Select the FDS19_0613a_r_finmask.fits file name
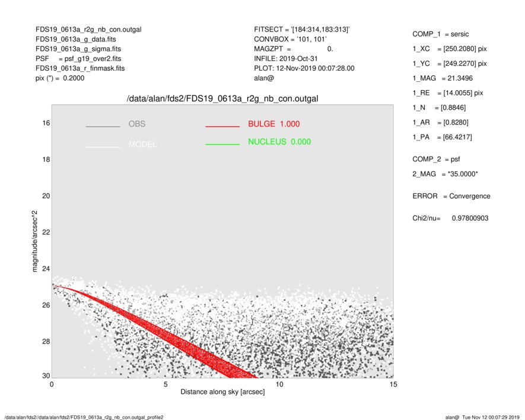 coord(80,68)
